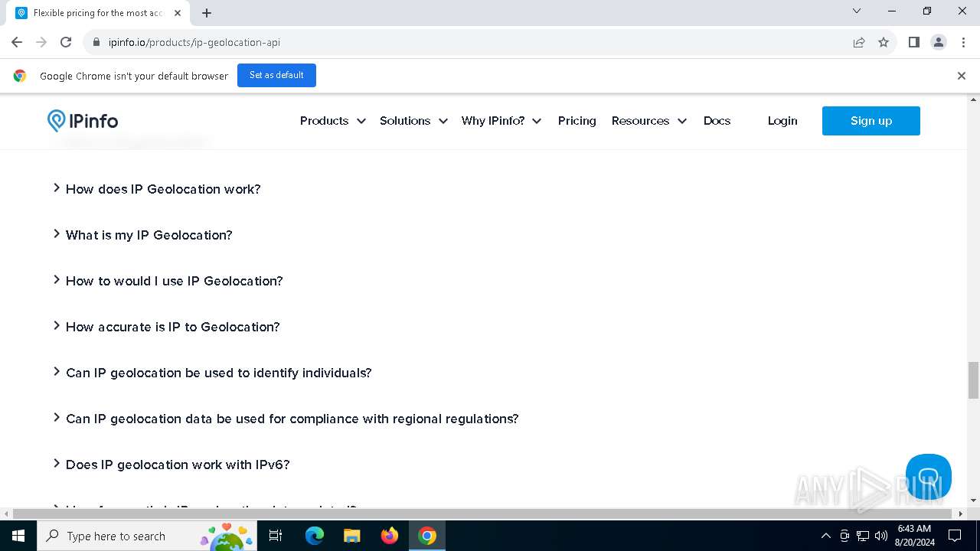Open the Chrome three-dot menu

[x=963, y=42]
